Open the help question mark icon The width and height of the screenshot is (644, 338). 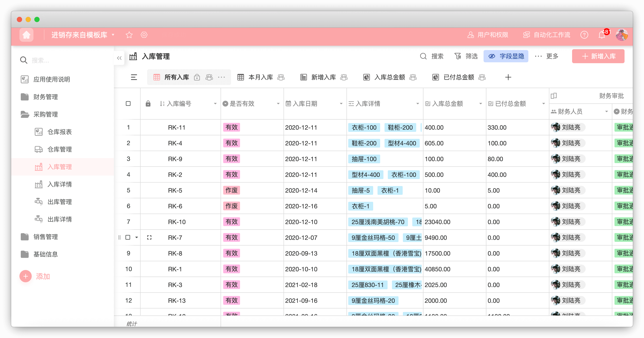coord(584,35)
